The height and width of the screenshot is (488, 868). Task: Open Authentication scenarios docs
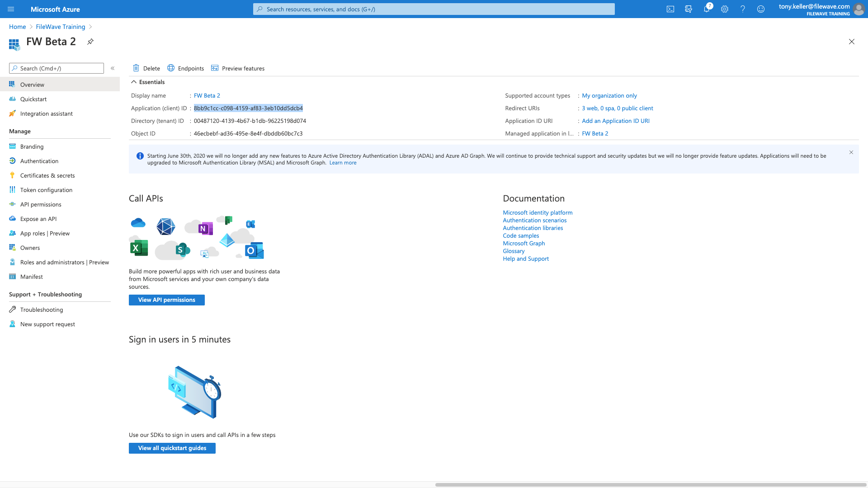(x=535, y=220)
